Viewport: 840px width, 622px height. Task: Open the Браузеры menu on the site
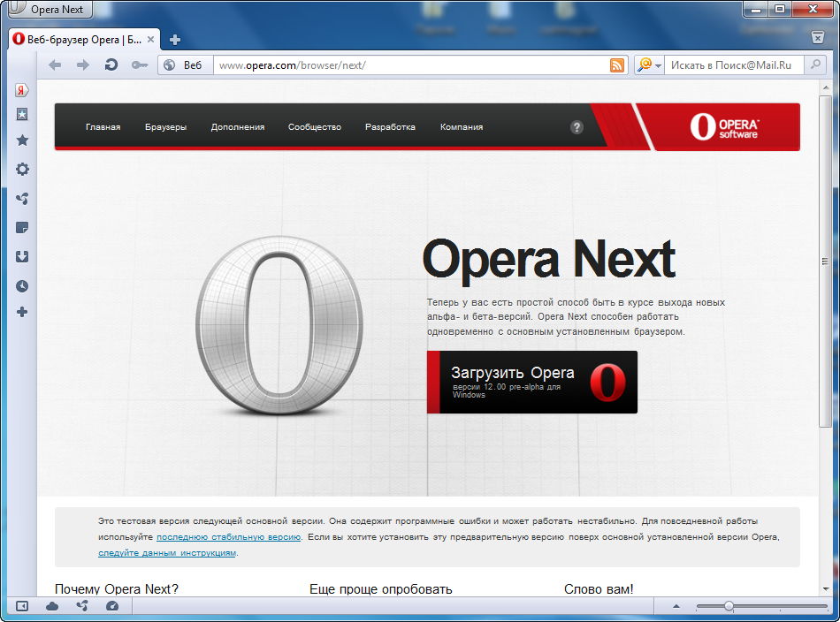coord(165,127)
